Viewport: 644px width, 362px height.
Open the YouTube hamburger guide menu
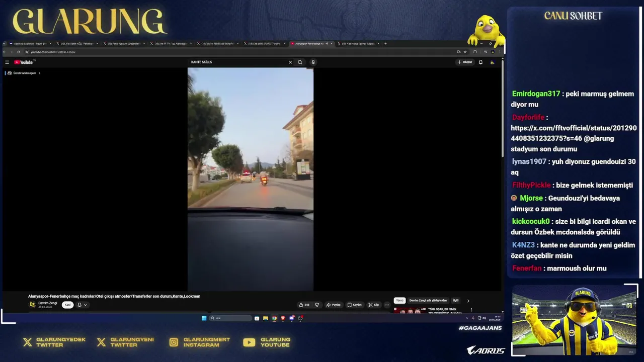pyautogui.click(x=7, y=62)
